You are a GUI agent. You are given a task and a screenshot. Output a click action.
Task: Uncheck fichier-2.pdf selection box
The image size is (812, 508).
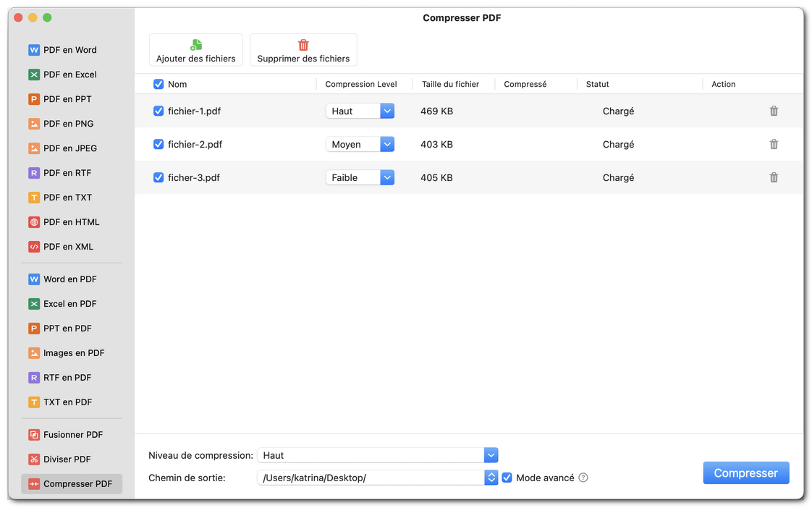158,144
